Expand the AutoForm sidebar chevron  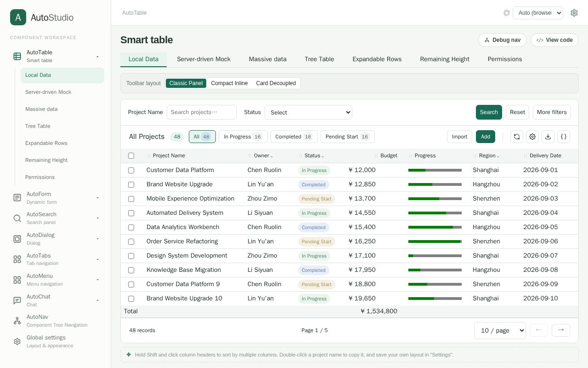click(97, 198)
